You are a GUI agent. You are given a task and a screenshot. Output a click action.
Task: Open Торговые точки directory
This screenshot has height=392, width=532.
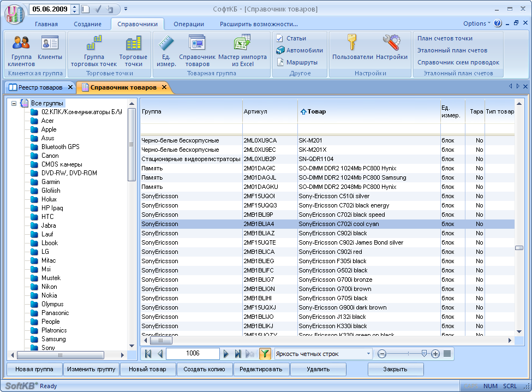pyautogui.click(x=133, y=51)
